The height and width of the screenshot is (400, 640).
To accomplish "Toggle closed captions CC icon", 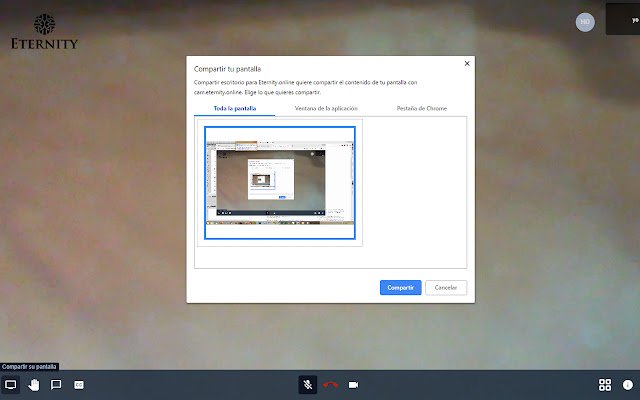I will [79, 384].
